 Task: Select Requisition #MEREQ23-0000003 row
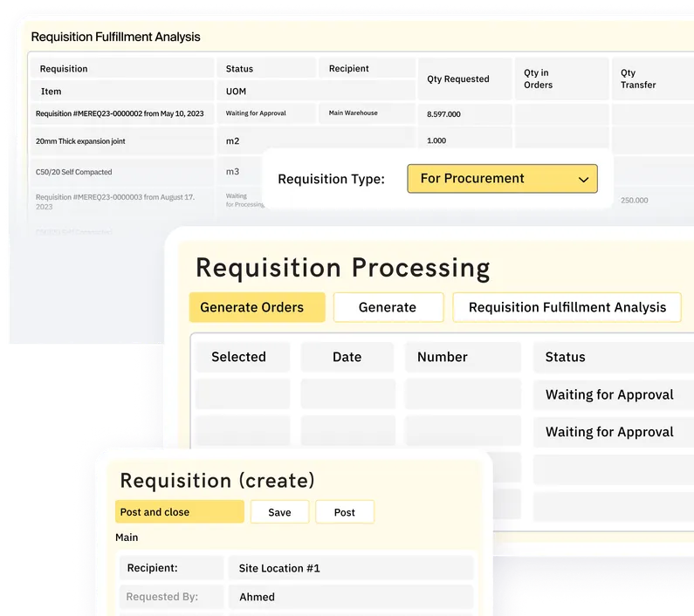[x=121, y=202]
